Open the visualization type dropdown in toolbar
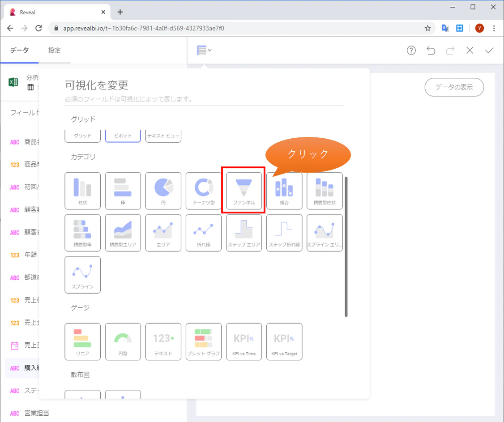 (204, 51)
